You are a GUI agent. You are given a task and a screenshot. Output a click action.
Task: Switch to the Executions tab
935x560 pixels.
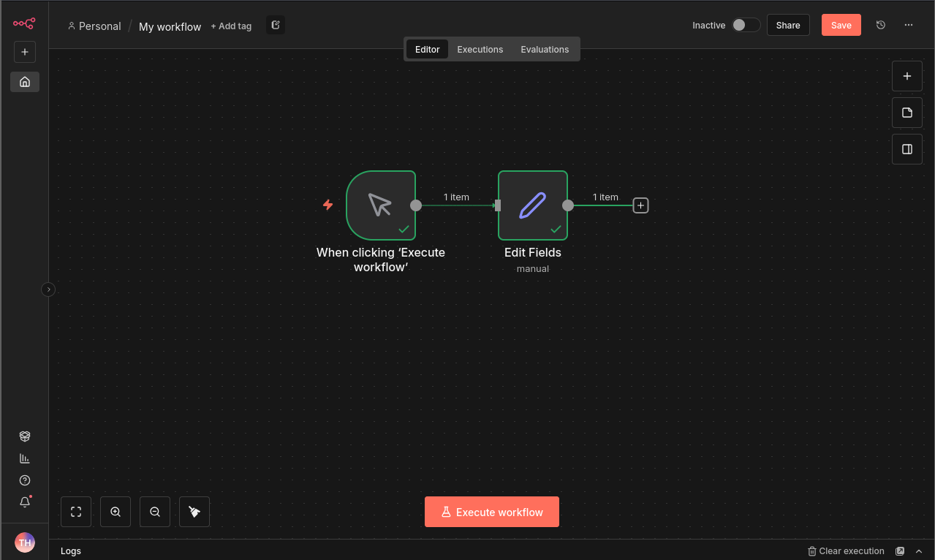(x=480, y=50)
